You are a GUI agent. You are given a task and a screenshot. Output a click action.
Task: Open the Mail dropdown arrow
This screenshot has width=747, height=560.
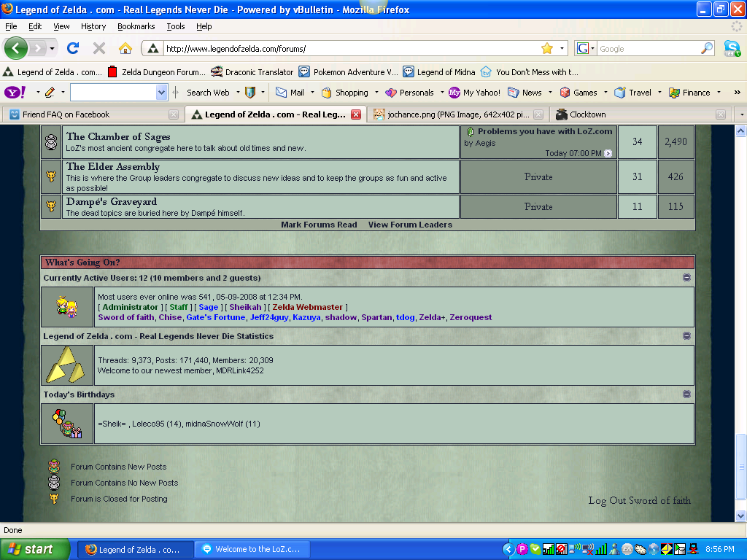pos(312,93)
